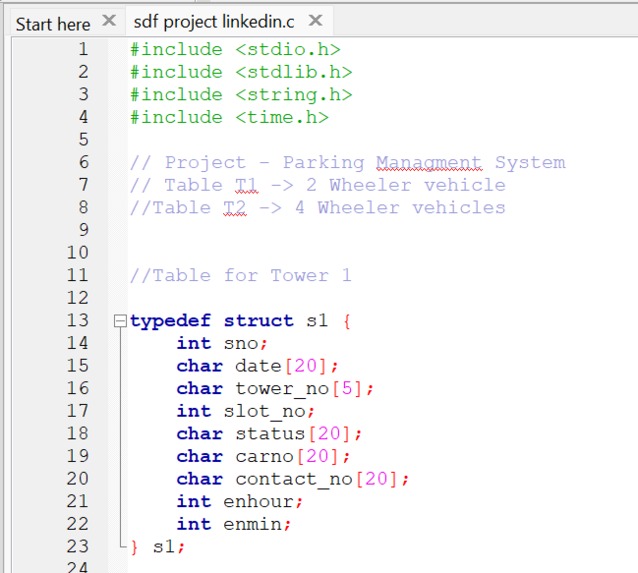Viewport: 638px width, 573px height.
Task: Click the int enmin; declaration
Action: [x=234, y=524]
